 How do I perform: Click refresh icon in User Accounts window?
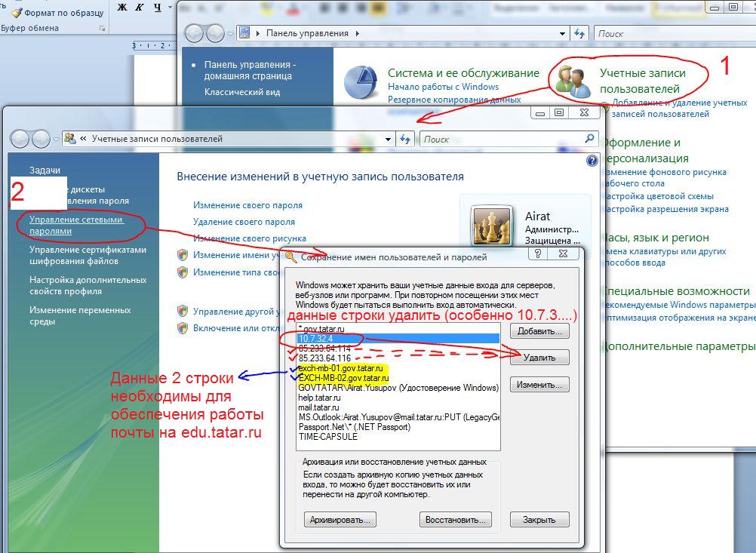(x=405, y=139)
